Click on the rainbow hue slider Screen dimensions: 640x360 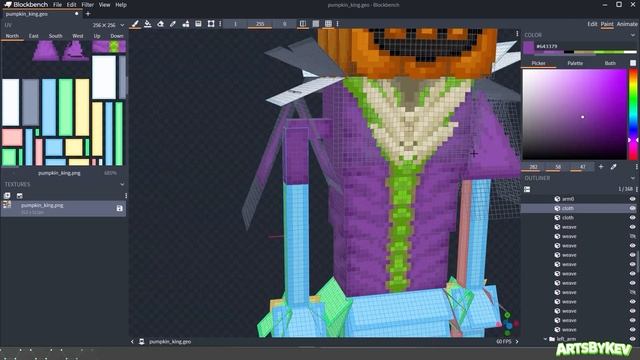tap(633, 114)
